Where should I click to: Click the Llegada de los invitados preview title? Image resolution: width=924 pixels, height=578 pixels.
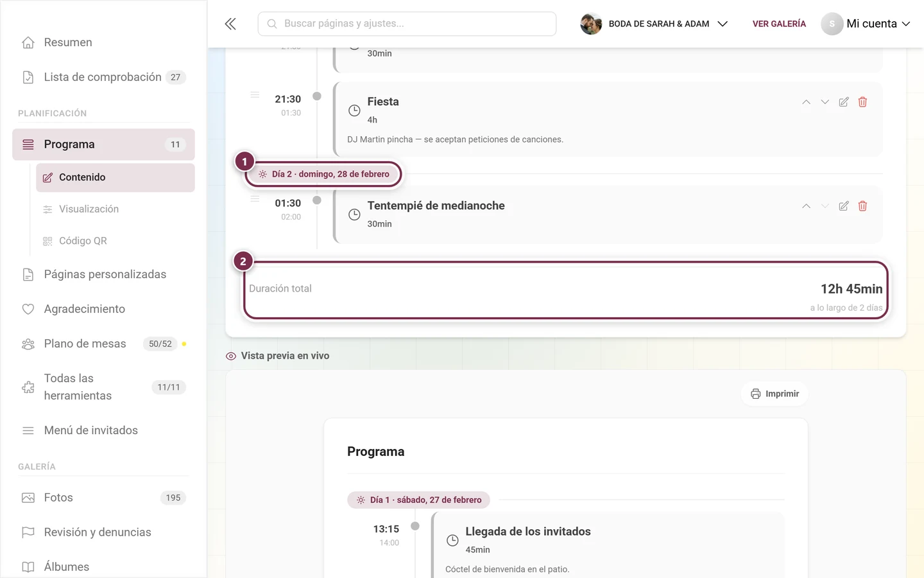[x=528, y=532]
